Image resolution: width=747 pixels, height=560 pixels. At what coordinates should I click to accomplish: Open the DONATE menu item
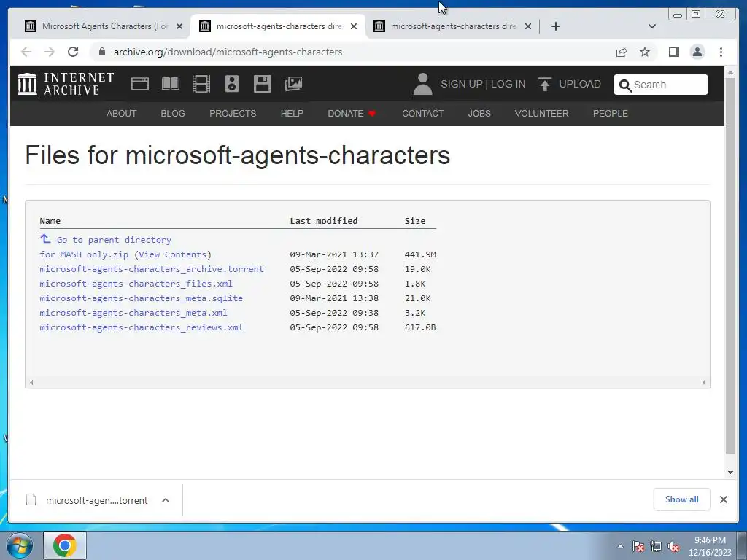coord(352,113)
